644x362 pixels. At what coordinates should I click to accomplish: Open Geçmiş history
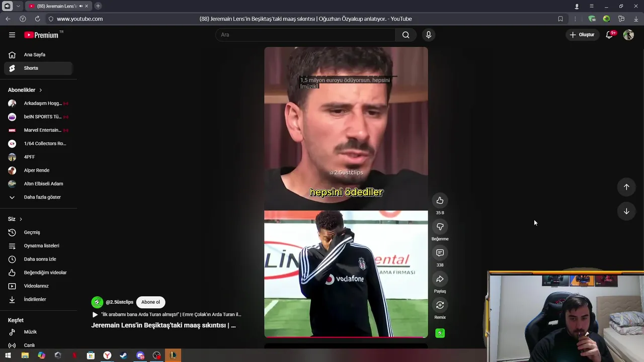click(x=38, y=232)
